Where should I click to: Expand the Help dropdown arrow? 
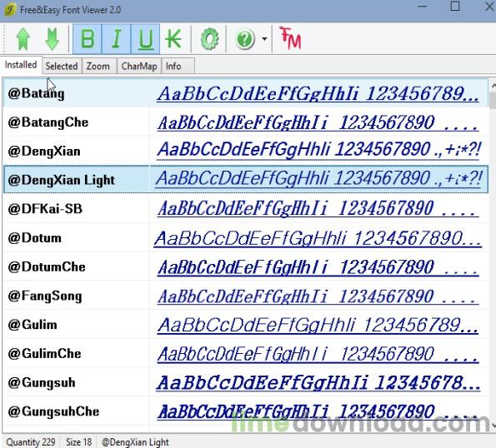[264, 39]
